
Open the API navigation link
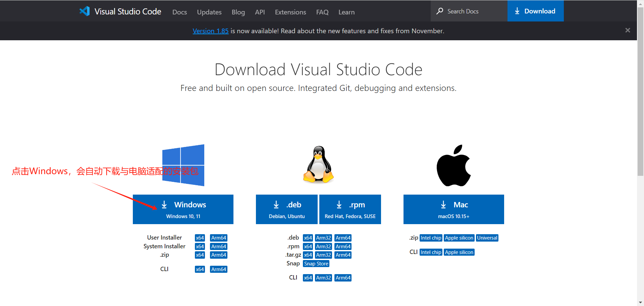pyautogui.click(x=260, y=12)
